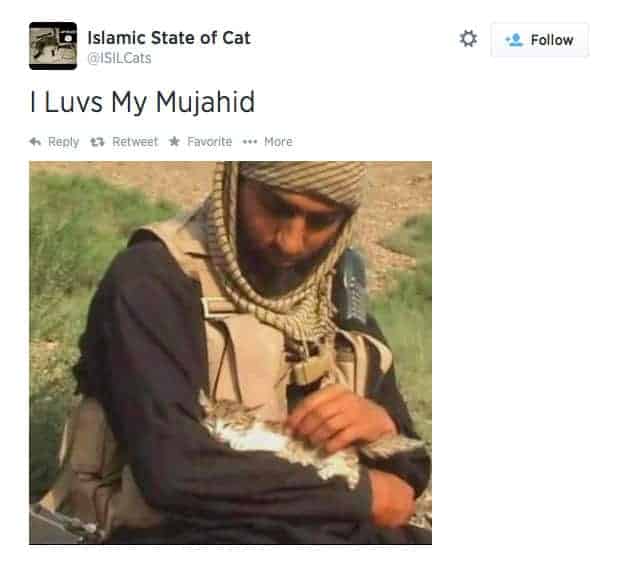Click the kitten in the attached photo

tap(278, 437)
